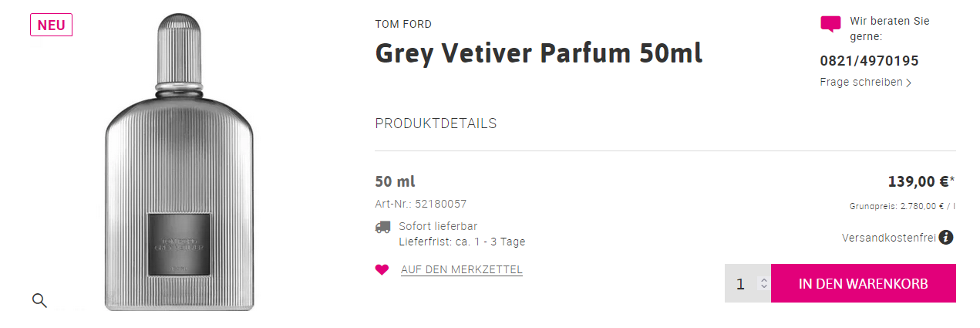Select the 50 ml size variant
Image resolution: width=980 pixels, height=328 pixels.
pyautogui.click(x=395, y=182)
